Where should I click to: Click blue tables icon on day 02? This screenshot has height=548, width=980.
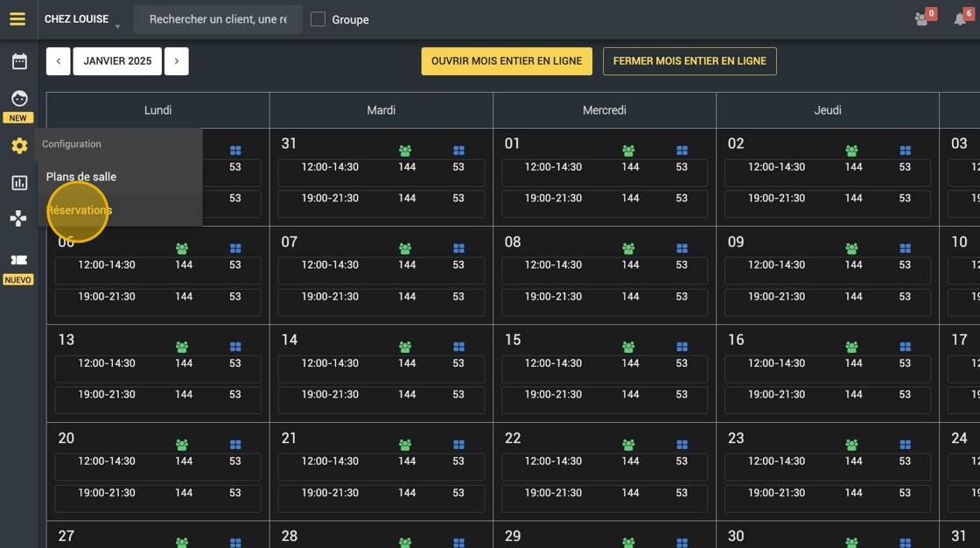point(905,151)
